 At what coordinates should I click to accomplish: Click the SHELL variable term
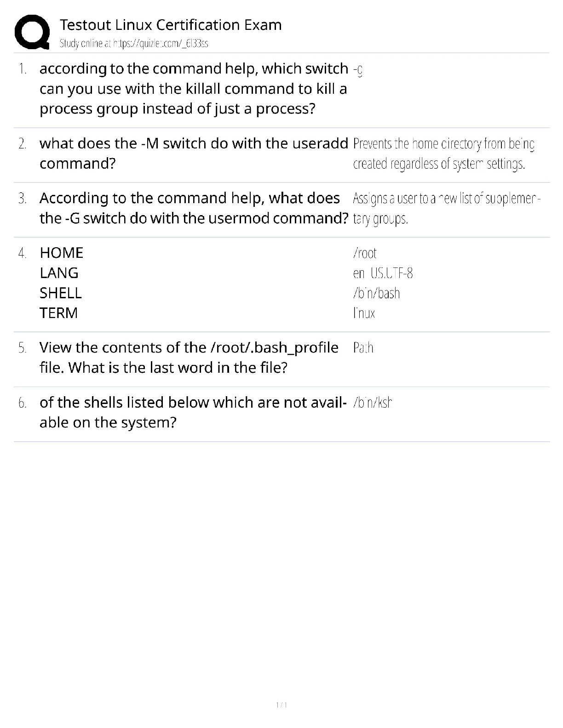(x=61, y=293)
